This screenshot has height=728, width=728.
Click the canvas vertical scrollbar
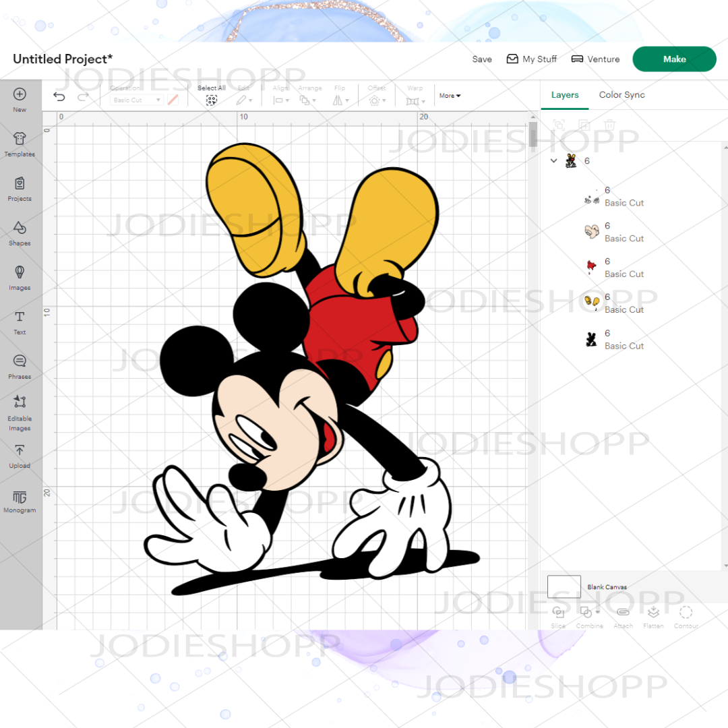tap(533, 133)
